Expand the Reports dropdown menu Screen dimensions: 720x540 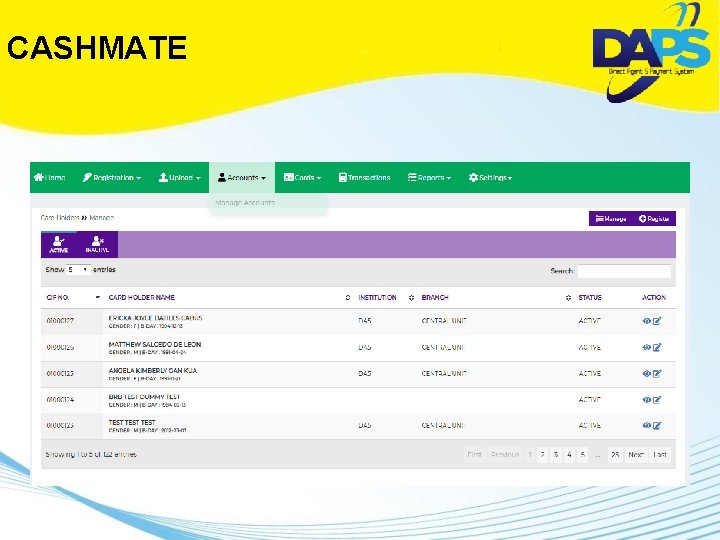429,178
